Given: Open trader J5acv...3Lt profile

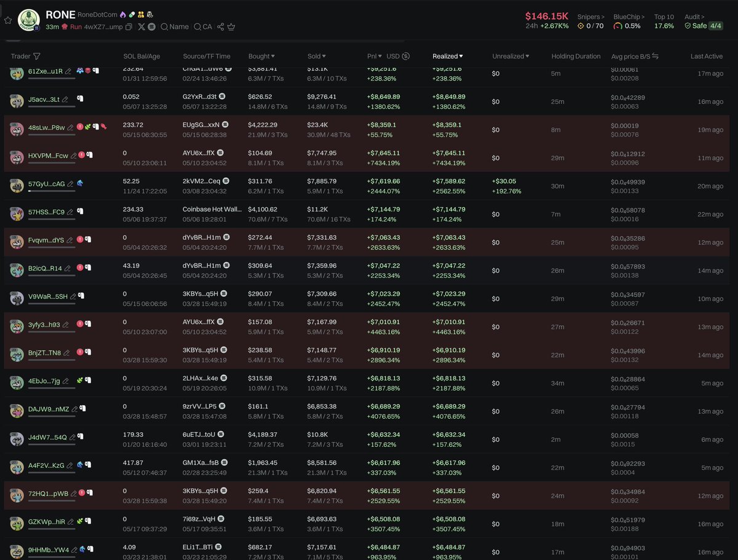Looking at the screenshot, I should pos(44,99).
